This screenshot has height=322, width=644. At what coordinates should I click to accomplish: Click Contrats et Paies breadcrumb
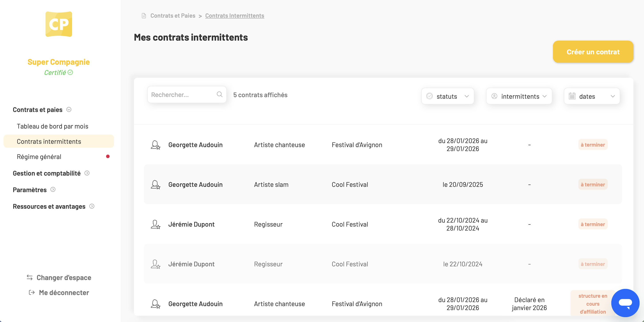[x=173, y=15]
